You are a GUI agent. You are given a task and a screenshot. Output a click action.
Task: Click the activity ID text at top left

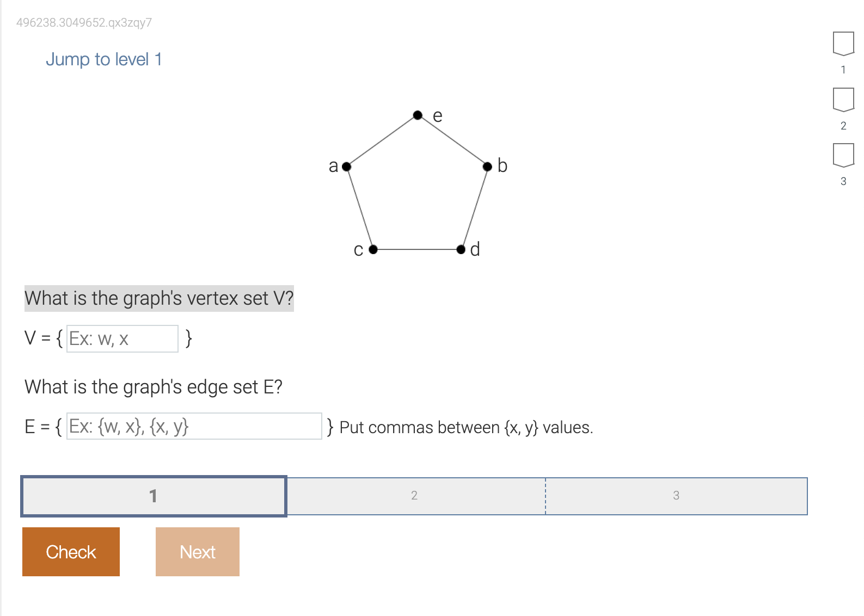coord(83,23)
